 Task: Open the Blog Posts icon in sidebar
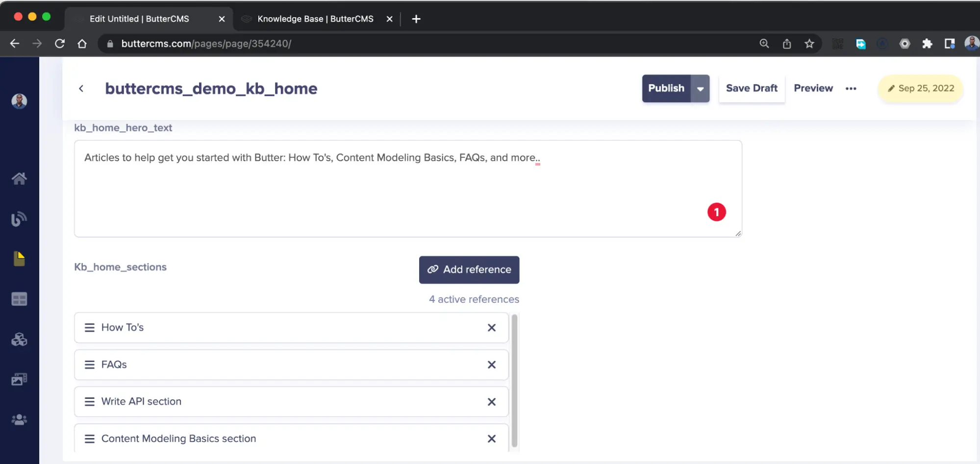19,219
